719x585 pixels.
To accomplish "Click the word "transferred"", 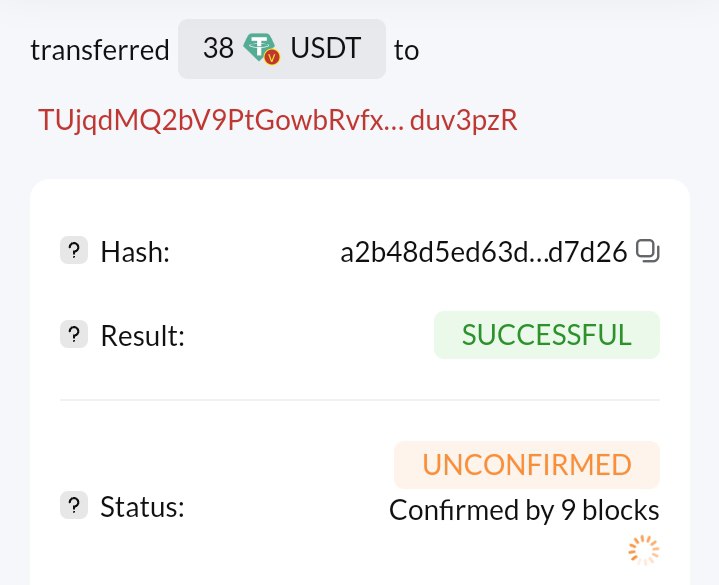I will tap(100, 50).
